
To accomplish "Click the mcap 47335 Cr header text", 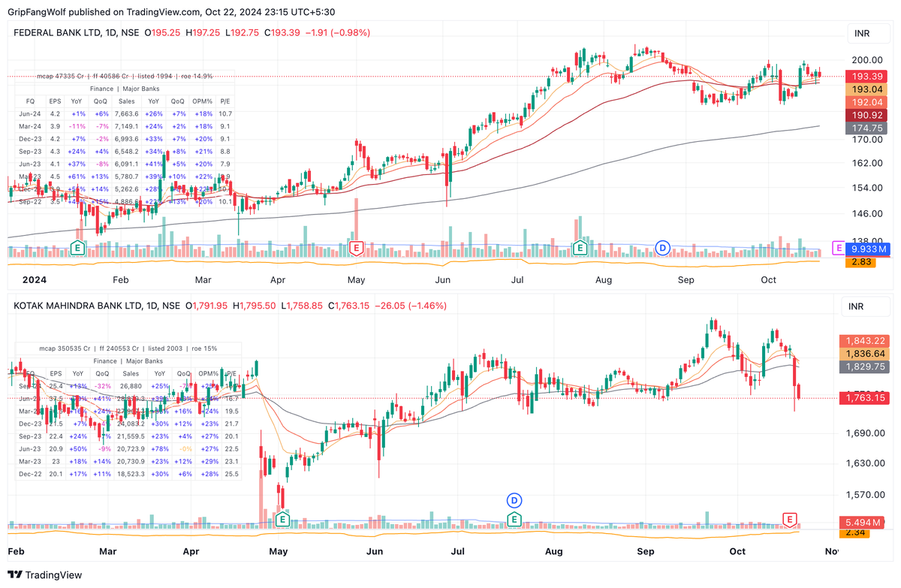I will click(x=62, y=76).
